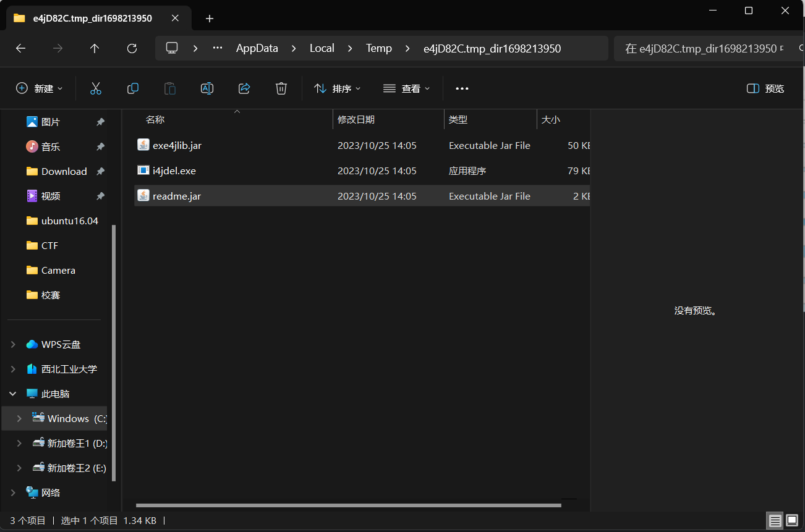
Task: Click e4jD82C.tmp_dir1698213950 in the breadcrumb
Action: pyautogui.click(x=492, y=48)
